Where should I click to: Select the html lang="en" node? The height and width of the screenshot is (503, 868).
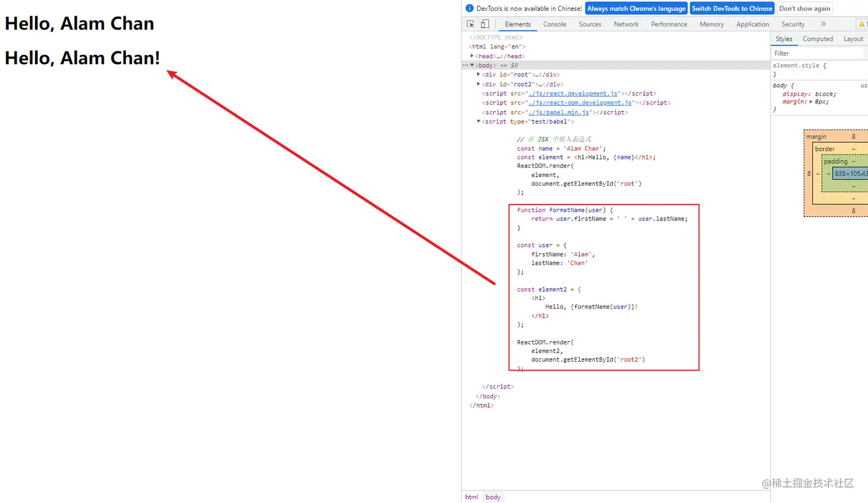coord(497,47)
